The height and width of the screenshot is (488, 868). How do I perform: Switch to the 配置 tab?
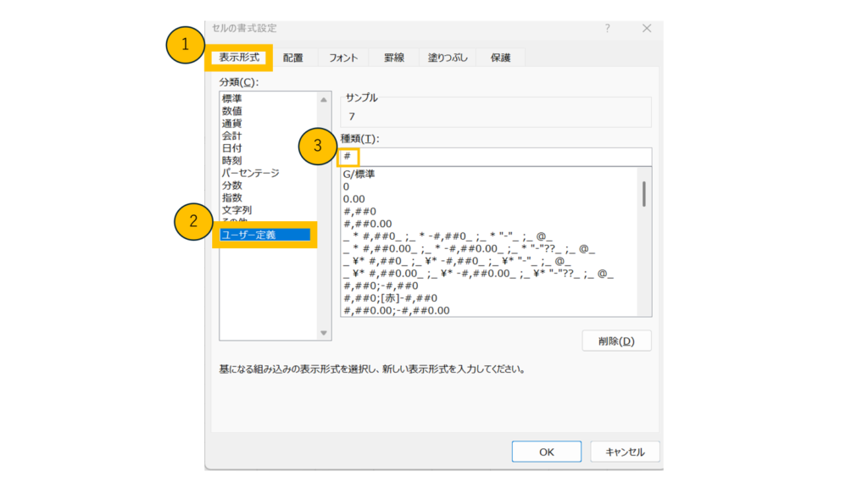[x=293, y=58]
